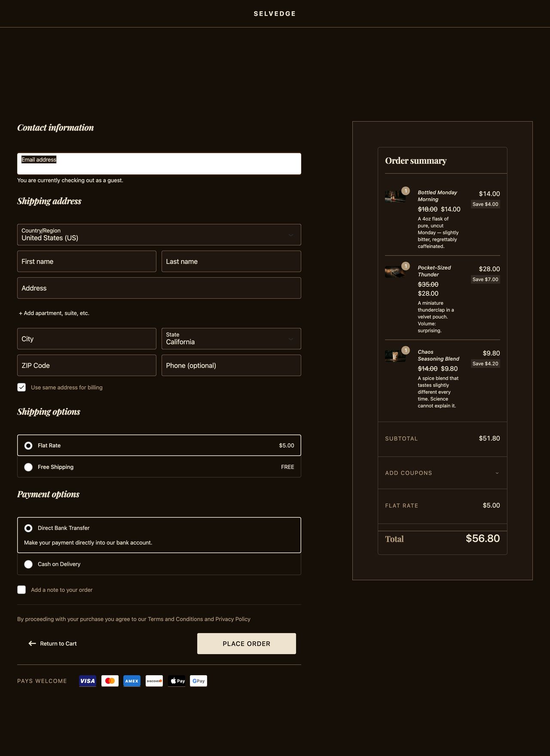Click the Chaos Seasoning Blend product thumbnail
This screenshot has width=550, height=756.
point(395,356)
